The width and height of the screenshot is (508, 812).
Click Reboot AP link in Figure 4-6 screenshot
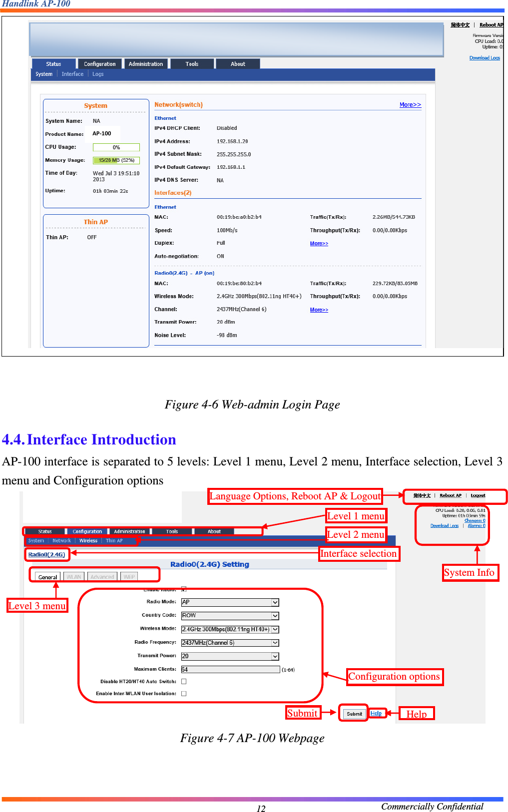[x=492, y=25]
